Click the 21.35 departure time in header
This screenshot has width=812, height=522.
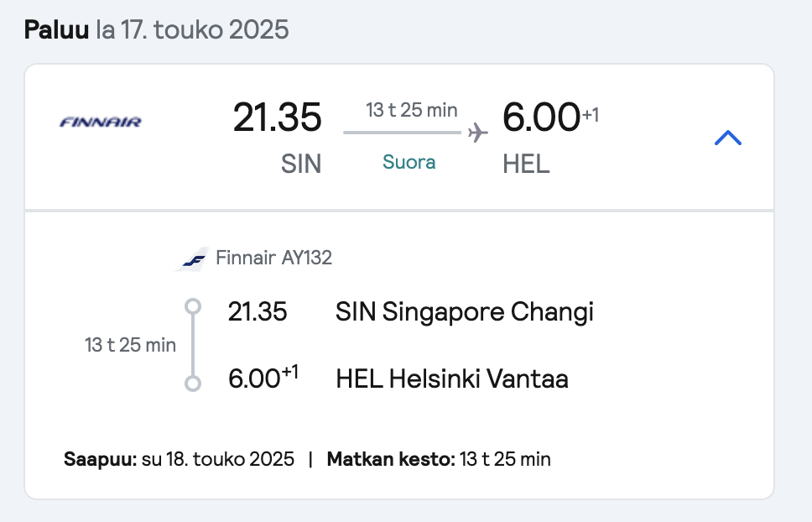click(x=277, y=117)
